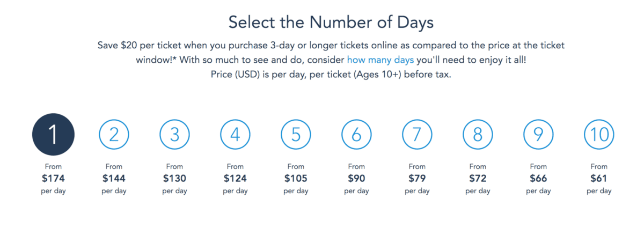
Task: Select the 4-day circle button
Action: 235,134
